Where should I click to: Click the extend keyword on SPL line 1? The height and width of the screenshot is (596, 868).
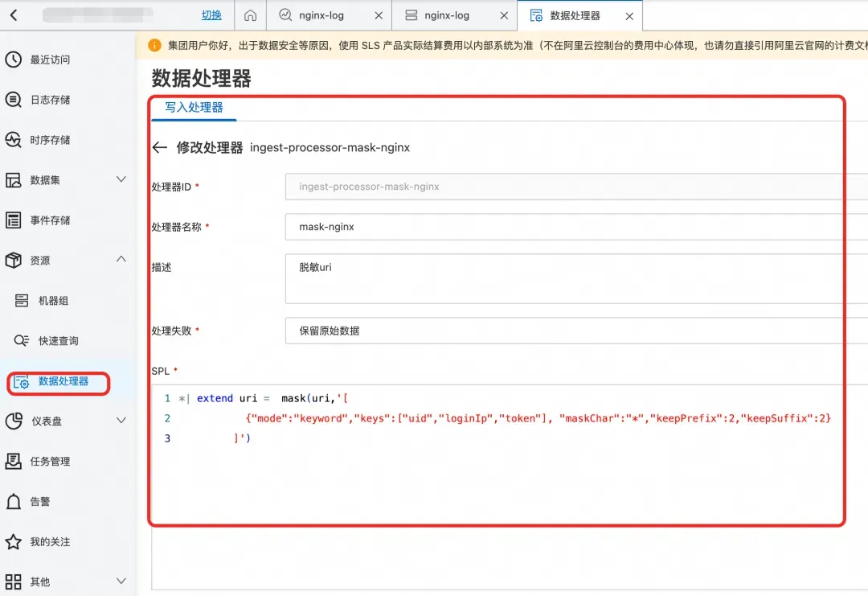[215, 398]
